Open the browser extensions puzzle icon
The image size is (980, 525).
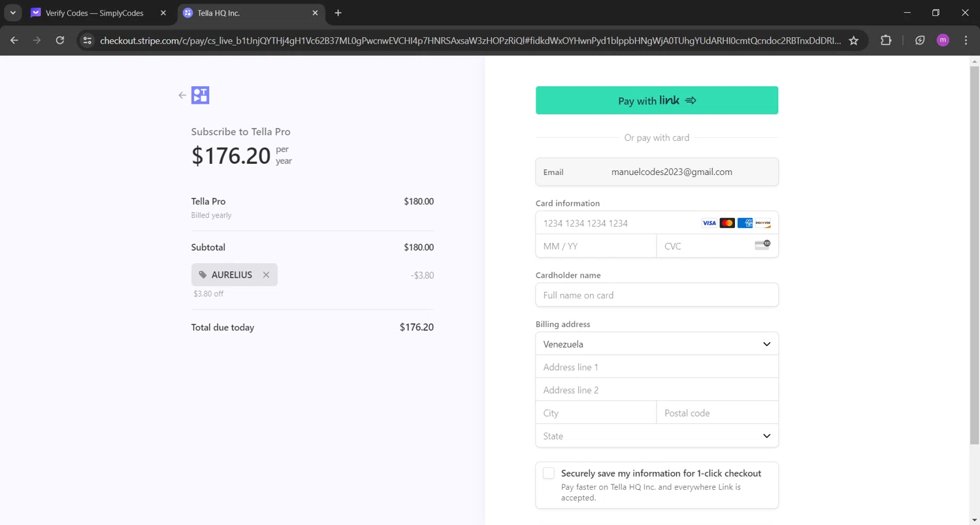pyautogui.click(x=886, y=40)
